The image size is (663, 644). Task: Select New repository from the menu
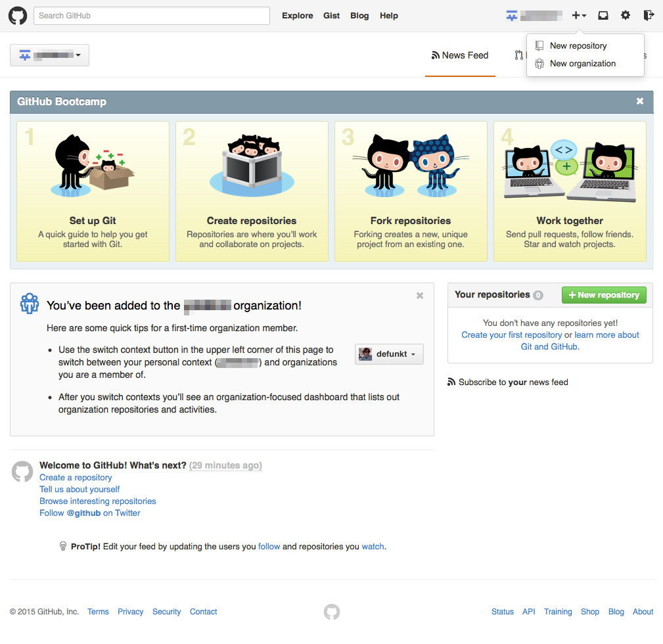pos(578,46)
